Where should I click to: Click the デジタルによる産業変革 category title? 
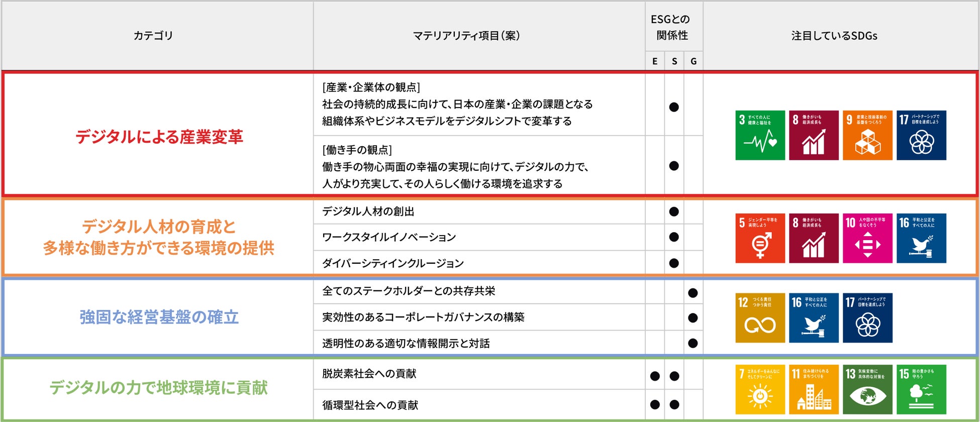pos(159,137)
